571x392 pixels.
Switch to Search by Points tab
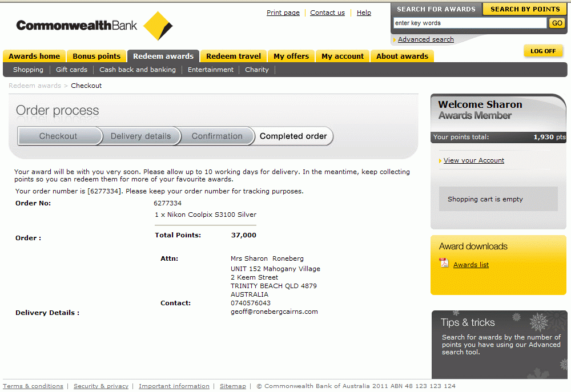click(525, 9)
